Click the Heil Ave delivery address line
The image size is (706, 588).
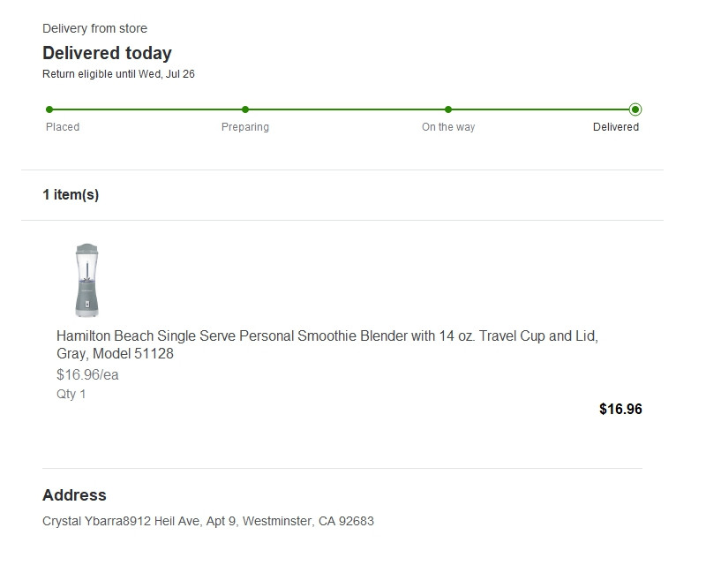(208, 521)
